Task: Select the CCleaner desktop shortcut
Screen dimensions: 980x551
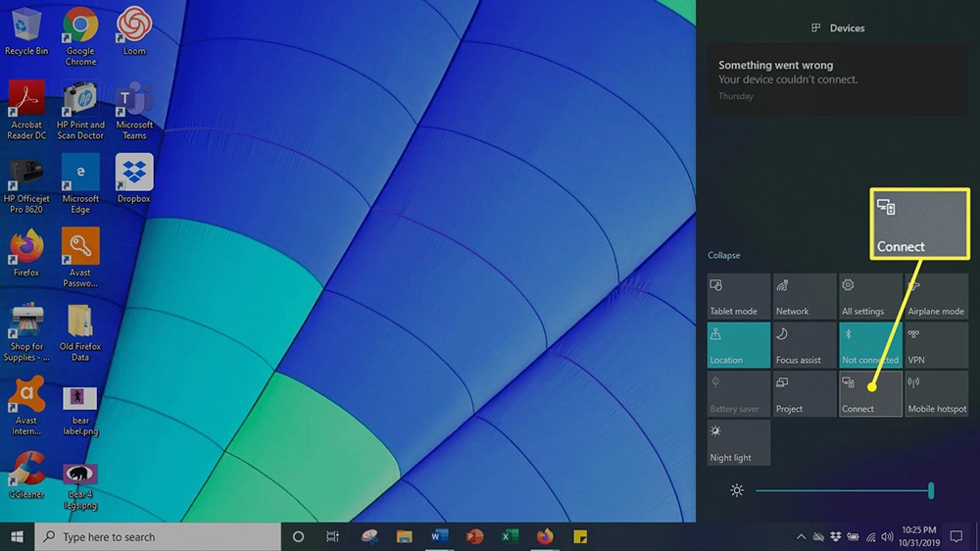Action: coord(26,476)
